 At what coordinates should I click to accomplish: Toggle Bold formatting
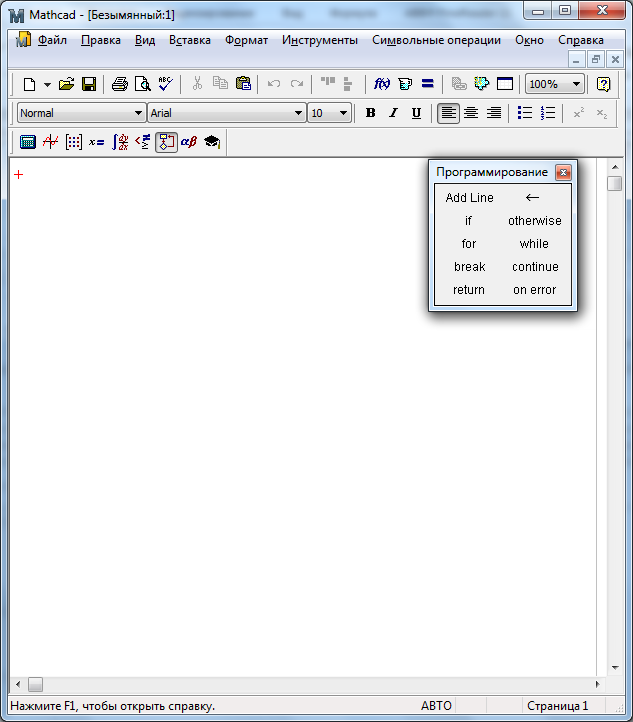coord(371,113)
